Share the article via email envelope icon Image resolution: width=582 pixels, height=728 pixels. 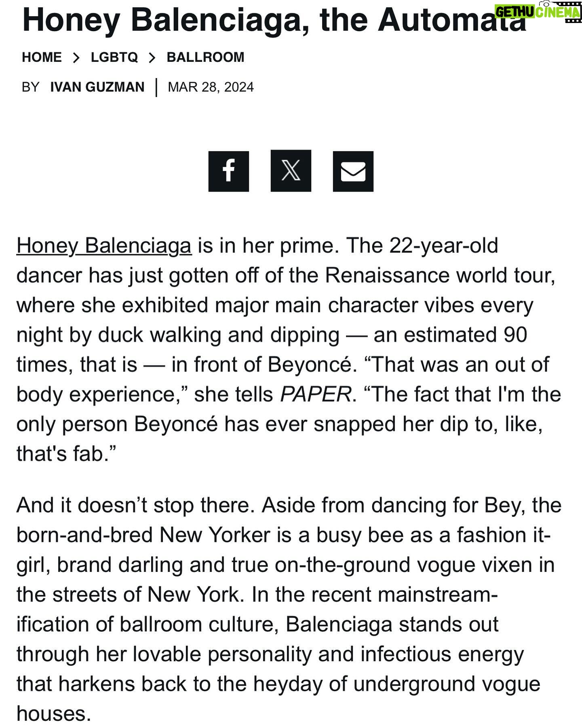353,171
